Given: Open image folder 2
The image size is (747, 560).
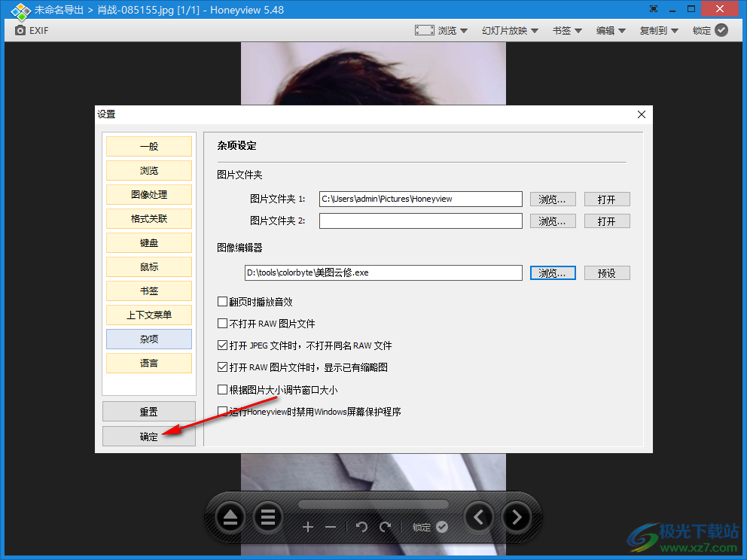Looking at the screenshot, I should [607, 221].
